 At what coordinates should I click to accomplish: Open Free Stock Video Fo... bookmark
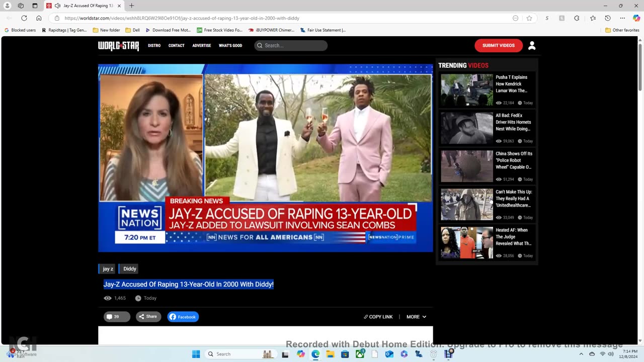point(219,30)
